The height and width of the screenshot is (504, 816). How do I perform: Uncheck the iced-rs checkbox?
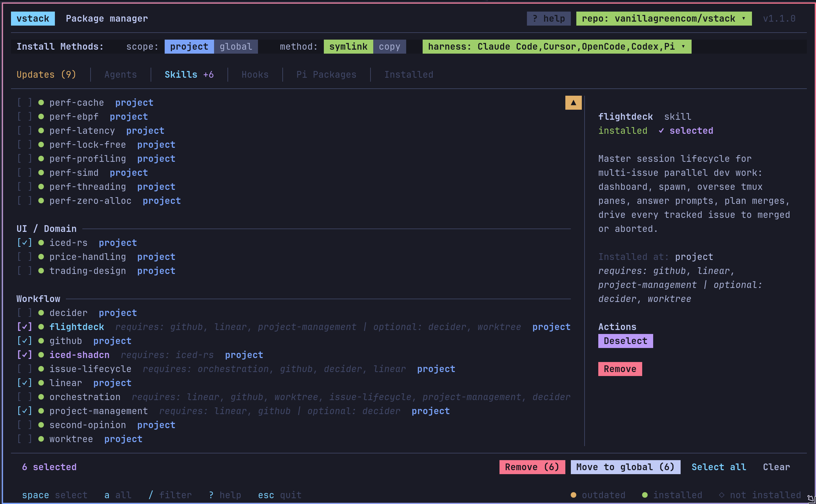point(24,243)
